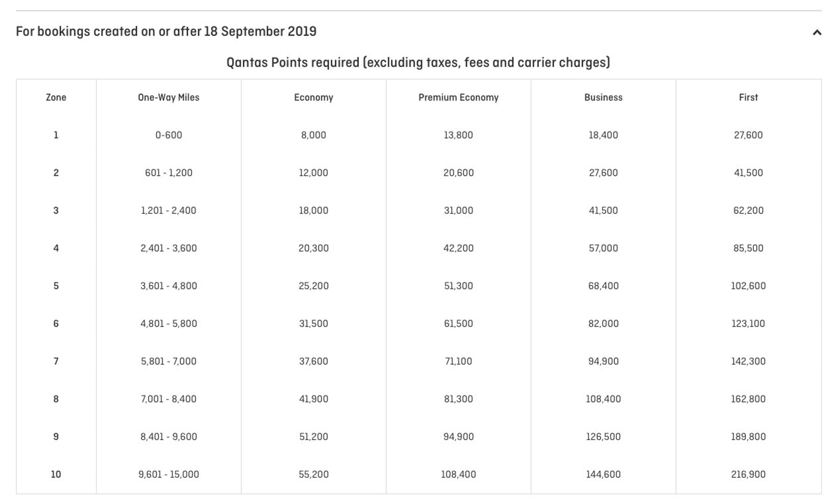Click the Qantas Points required table title
The width and height of the screenshot is (833, 504).
coord(418,62)
